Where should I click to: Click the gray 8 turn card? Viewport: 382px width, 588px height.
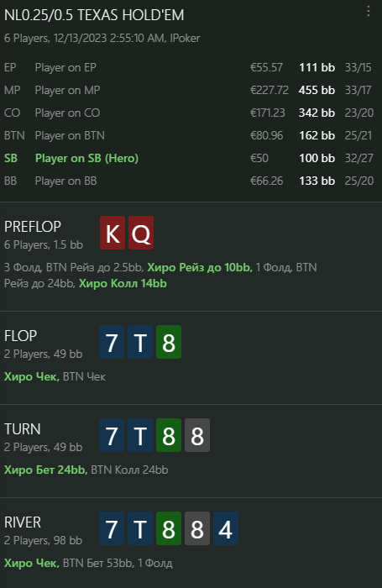[x=197, y=435]
